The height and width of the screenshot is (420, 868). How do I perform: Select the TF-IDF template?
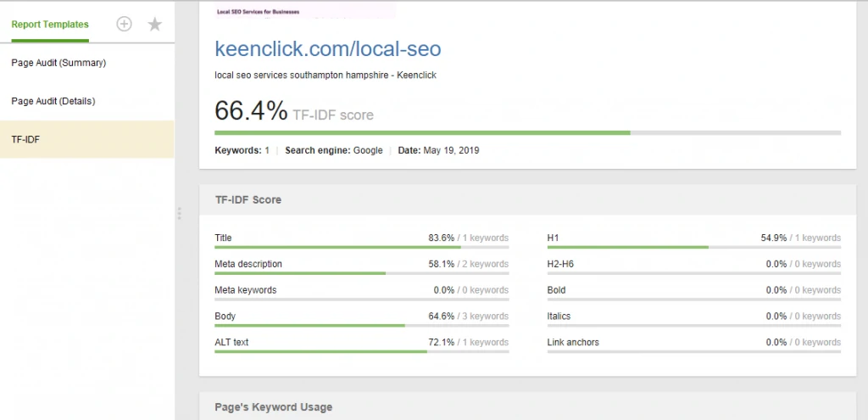point(87,140)
